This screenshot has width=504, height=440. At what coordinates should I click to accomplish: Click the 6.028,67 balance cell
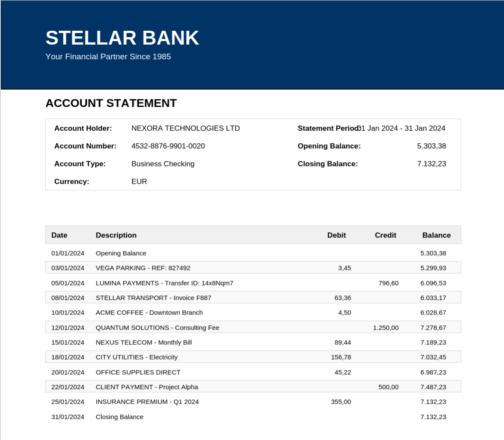click(x=433, y=313)
